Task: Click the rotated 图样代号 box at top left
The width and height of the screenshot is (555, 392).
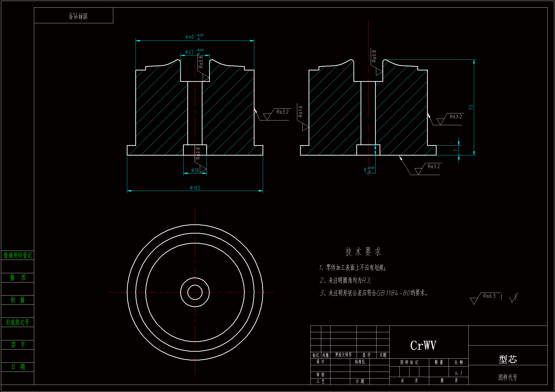Action: [78, 16]
